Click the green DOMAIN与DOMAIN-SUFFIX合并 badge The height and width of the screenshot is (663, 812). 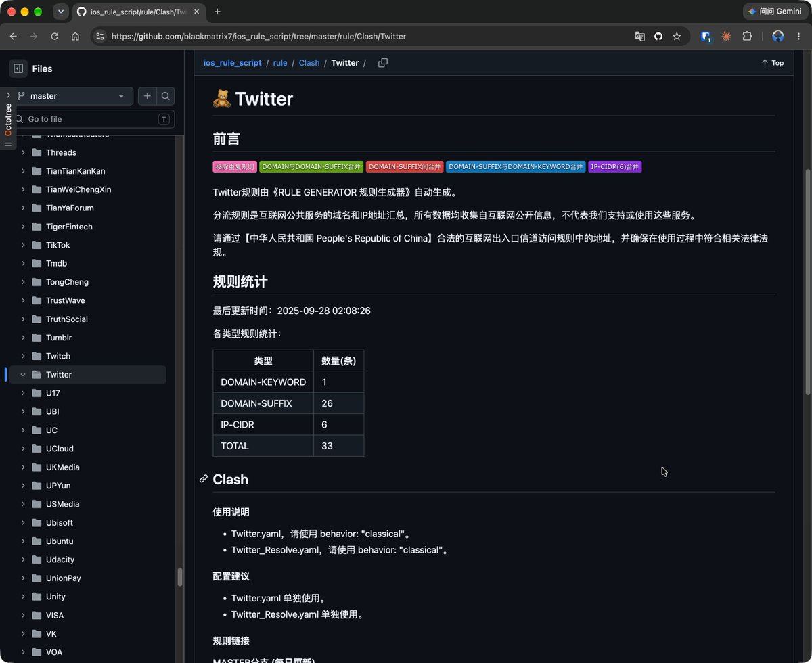(311, 166)
